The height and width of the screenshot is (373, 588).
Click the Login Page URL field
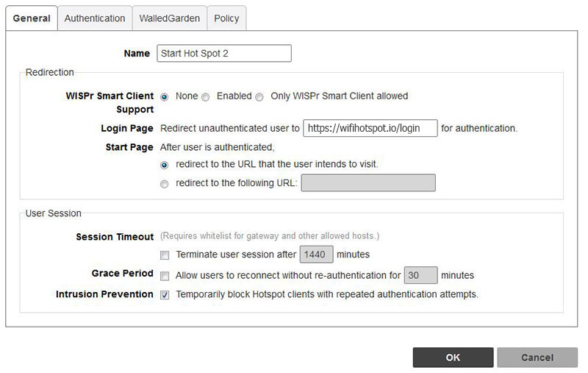pyautogui.click(x=370, y=128)
